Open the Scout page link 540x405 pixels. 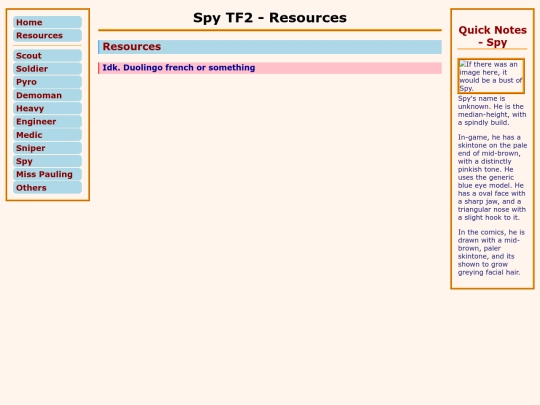47,55
